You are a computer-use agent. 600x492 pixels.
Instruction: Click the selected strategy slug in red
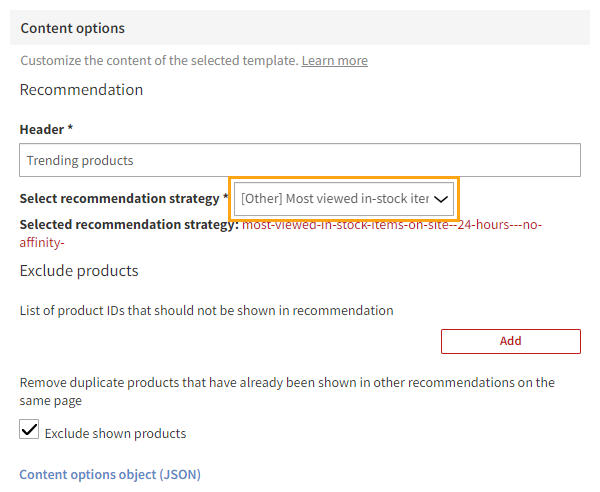click(392, 225)
